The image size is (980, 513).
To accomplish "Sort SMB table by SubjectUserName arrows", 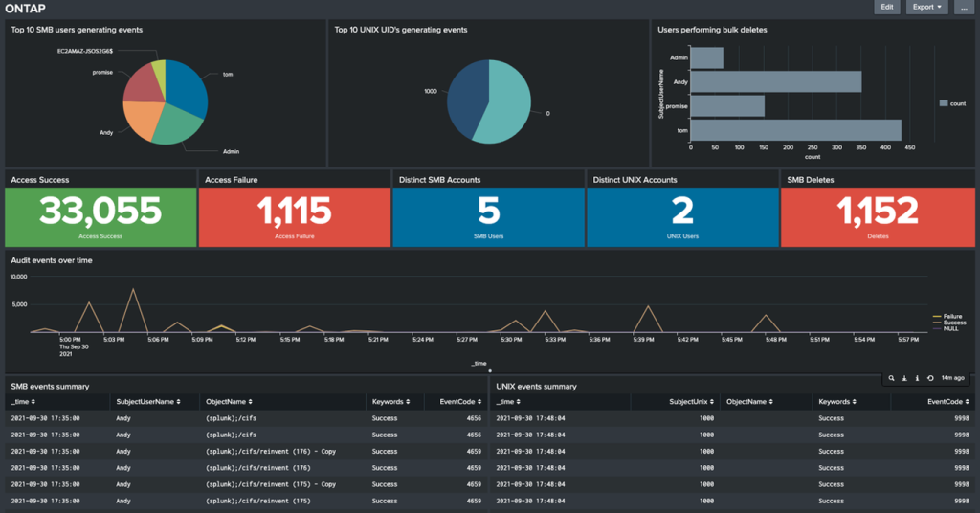I will coord(178,403).
